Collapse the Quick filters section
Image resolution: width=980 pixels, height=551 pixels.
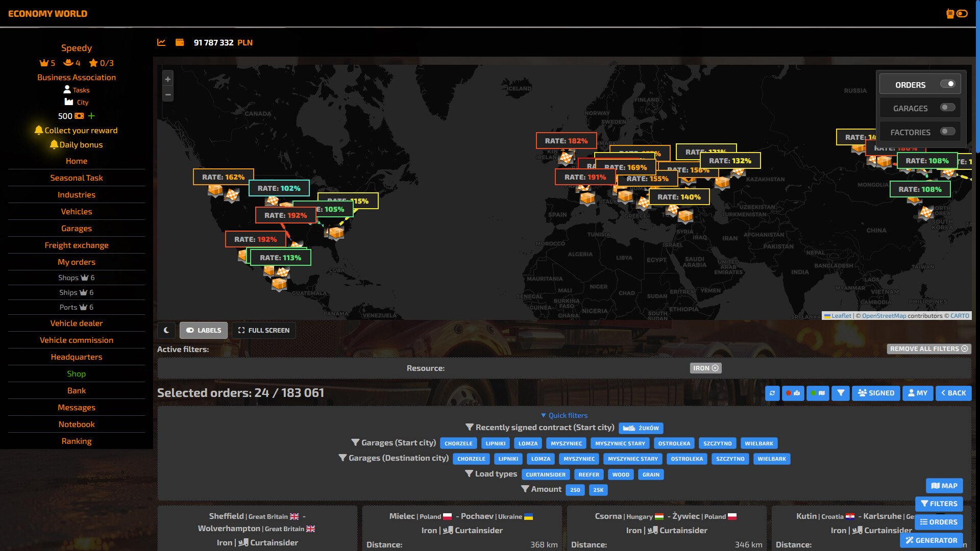564,415
